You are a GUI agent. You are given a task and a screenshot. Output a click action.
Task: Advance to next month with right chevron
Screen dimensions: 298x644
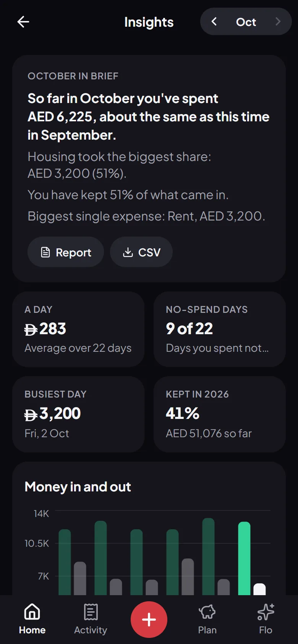[278, 22]
